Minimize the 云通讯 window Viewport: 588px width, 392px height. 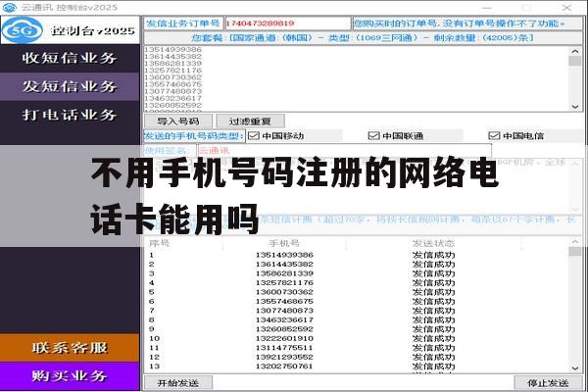tap(487, 8)
